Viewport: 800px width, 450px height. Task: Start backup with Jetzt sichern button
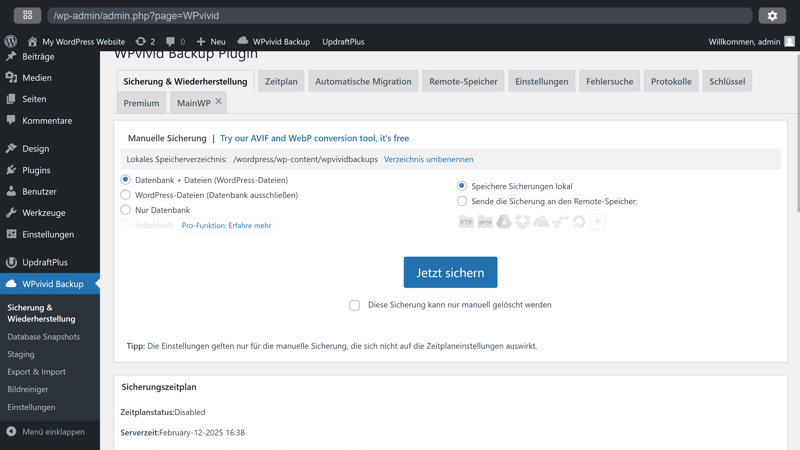click(x=451, y=272)
